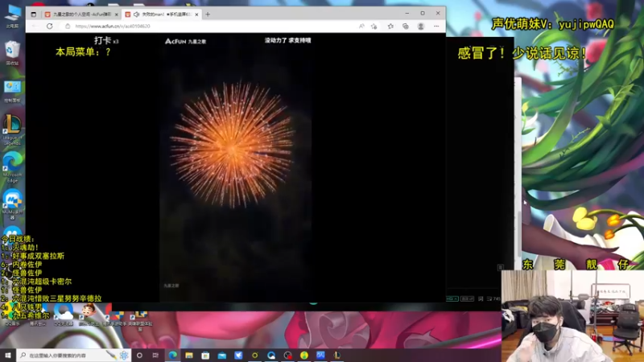Open Mail app from taskbar
Viewport: 644px width, 362px height.
coord(222,355)
